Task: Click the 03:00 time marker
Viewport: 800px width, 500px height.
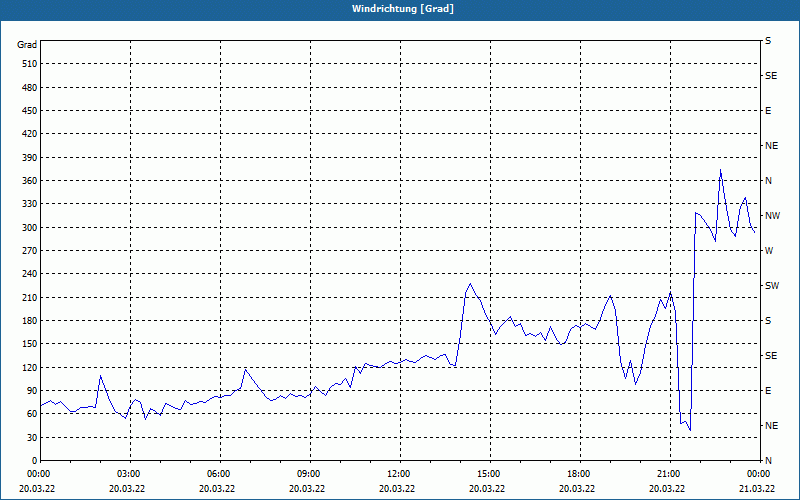Action: 129,473
